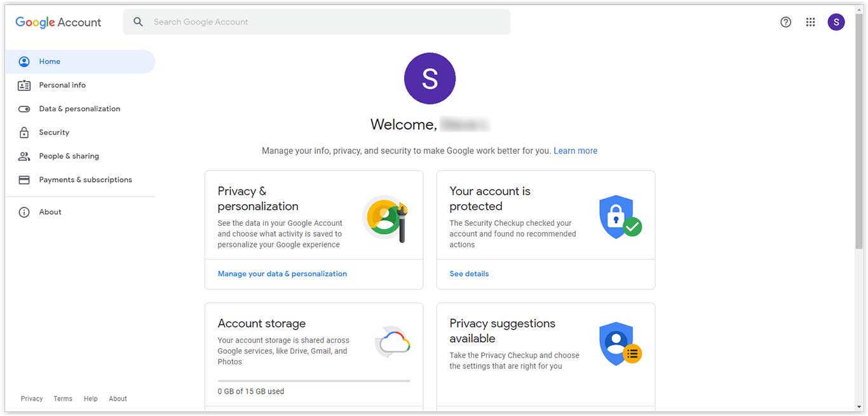The image size is (868, 416).
Task: Click the Privacy footer link
Action: click(x=32, y=399)
